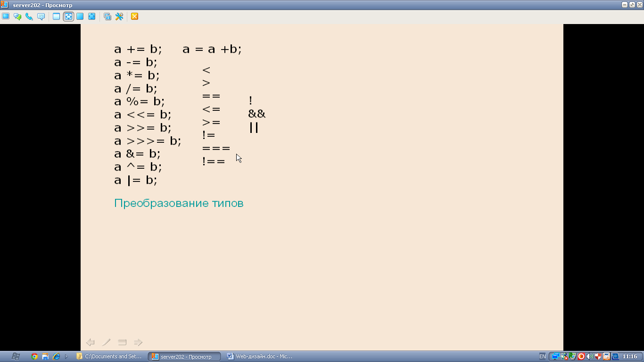Open the network connection tray icon
Viewport: 644px width, 362px height.
pyautogui.click(x=556, y=356)
